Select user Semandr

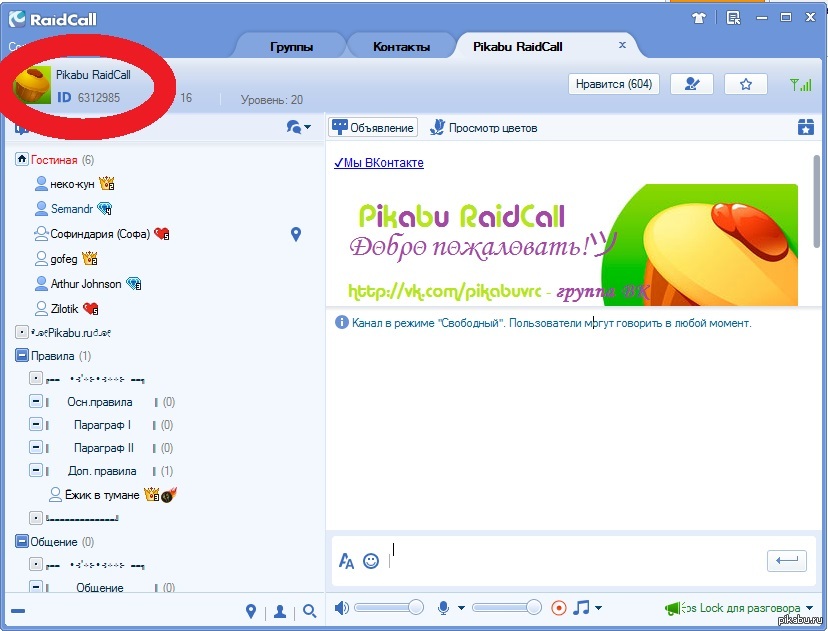[x=72, y=209]
